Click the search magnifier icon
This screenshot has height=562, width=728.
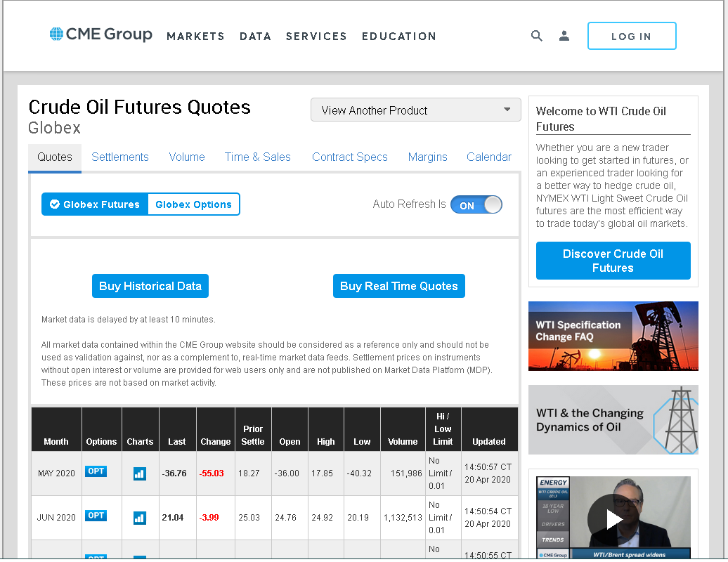[537, 36]
